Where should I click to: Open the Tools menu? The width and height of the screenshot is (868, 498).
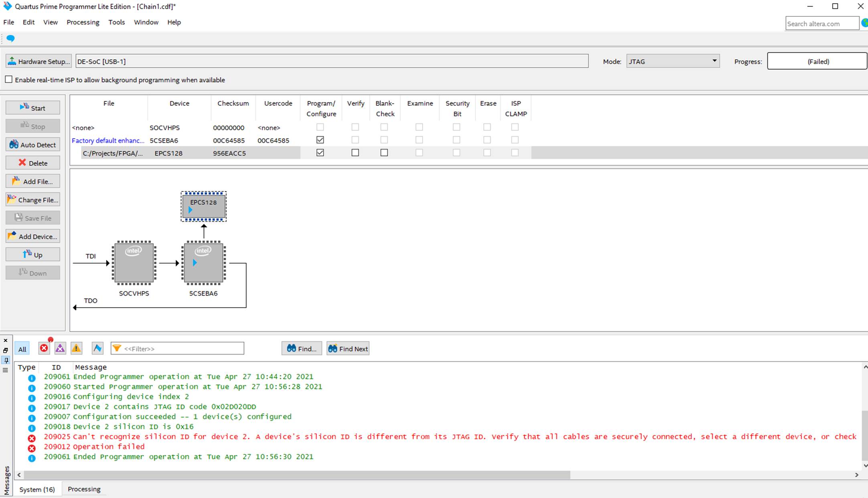117,22
